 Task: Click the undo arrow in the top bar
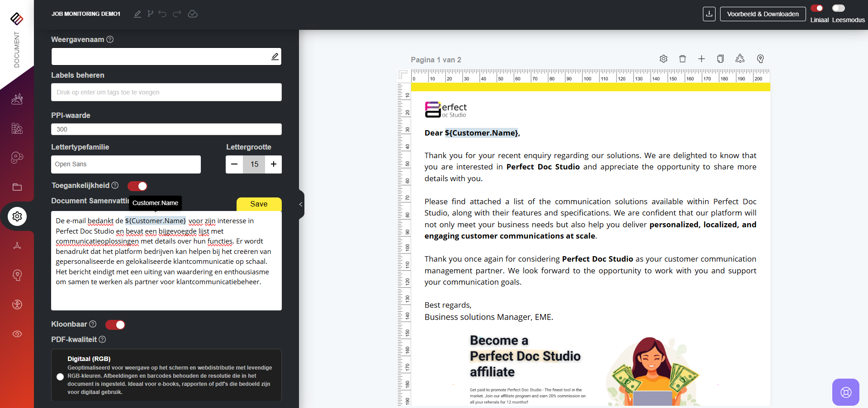click(162, 14)
